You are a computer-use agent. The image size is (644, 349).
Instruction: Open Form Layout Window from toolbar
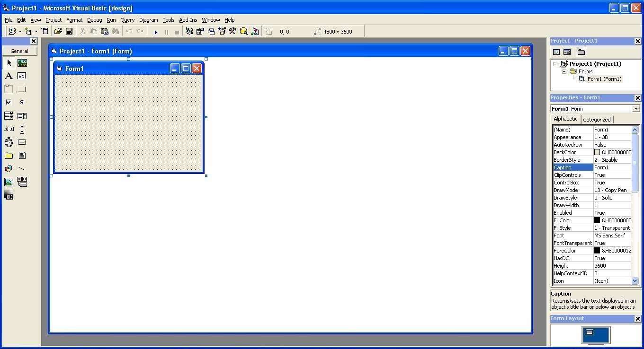tap(211, 32)
